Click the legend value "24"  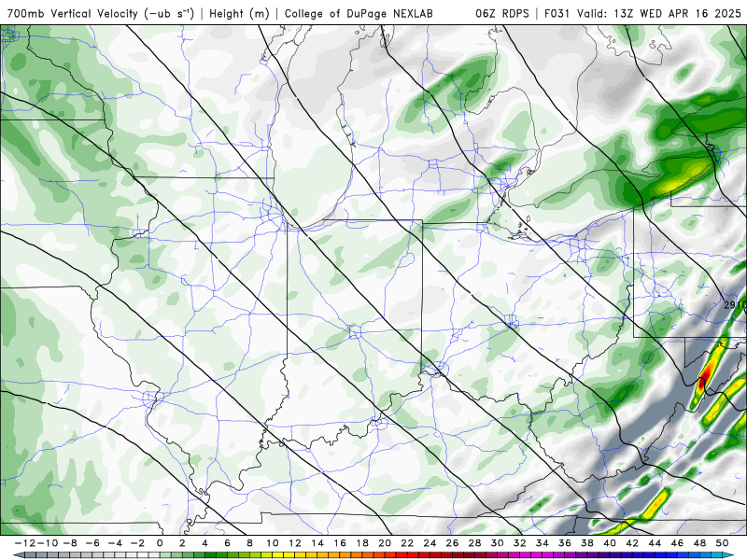[430, 543]
